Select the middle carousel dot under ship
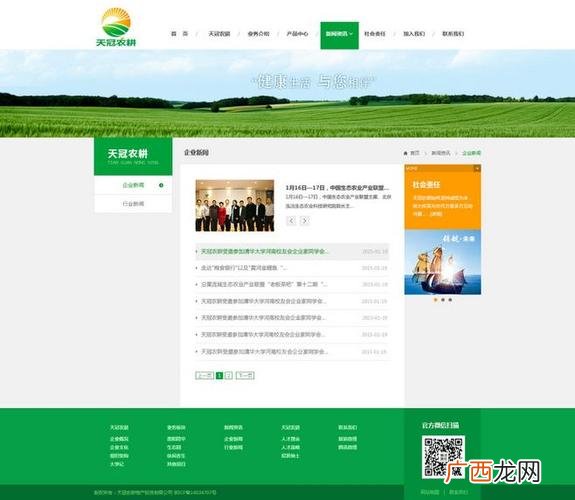Viewport: 575px width, 500px height. [x=443, y=300]
